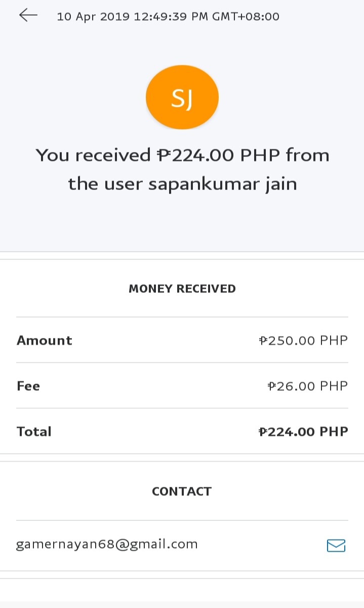Tap the ₱26.00 PHP fee value
Viewport: 364px width, 608px height.
click(x=308, y=386)
